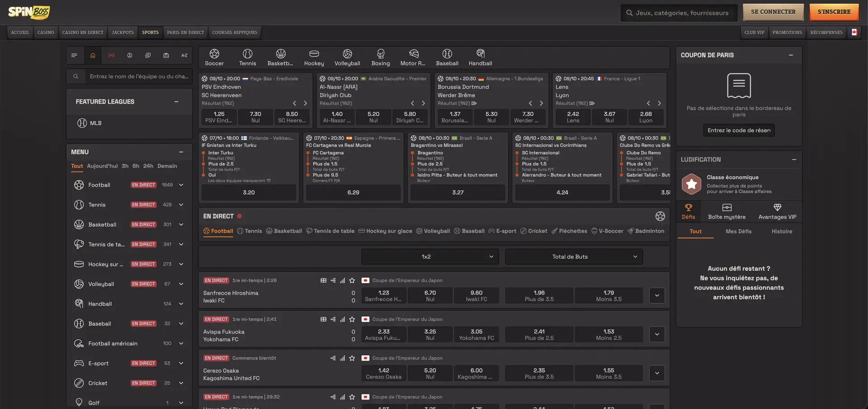Image resolution: width=868 pixels, height=409 pixels.
Task: Click the reservation code input field
Action: coord(739,130)
